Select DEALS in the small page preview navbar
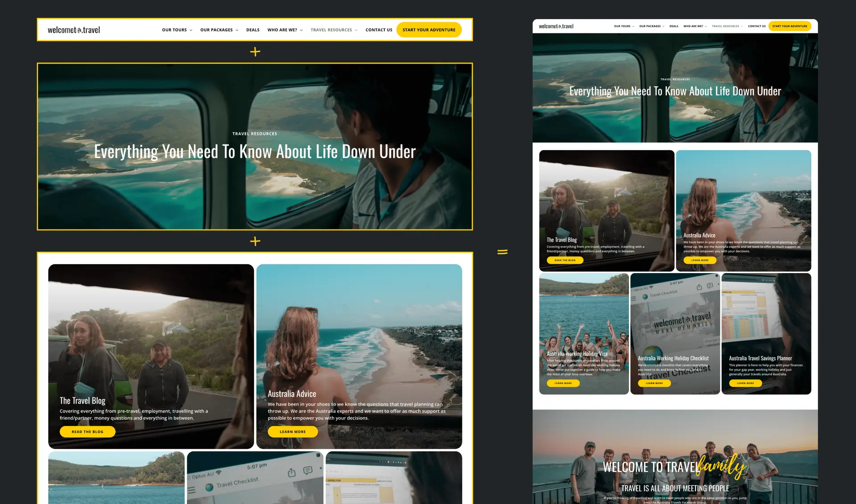Viewport: 856px width, 504px height. click(x=674, y=26)
